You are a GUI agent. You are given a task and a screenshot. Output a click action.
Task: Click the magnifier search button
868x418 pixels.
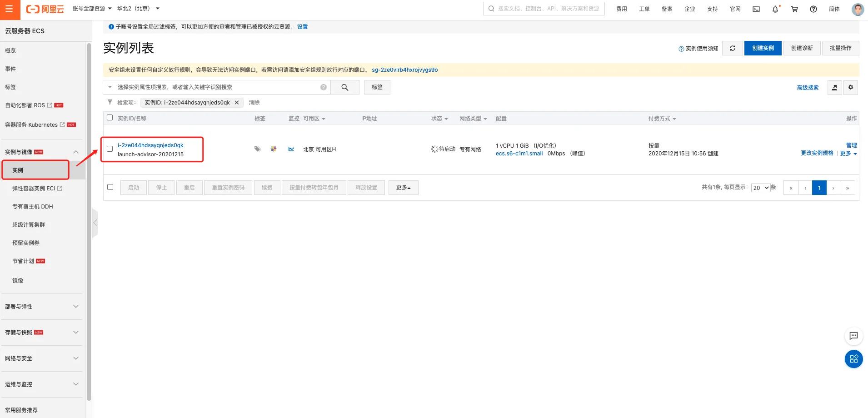tap(344, 87)
